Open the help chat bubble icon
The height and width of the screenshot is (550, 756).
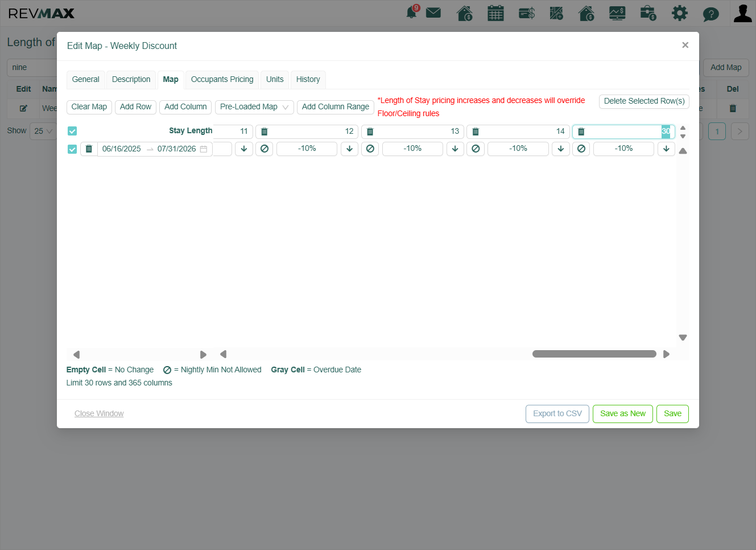[x=711, y=14]
